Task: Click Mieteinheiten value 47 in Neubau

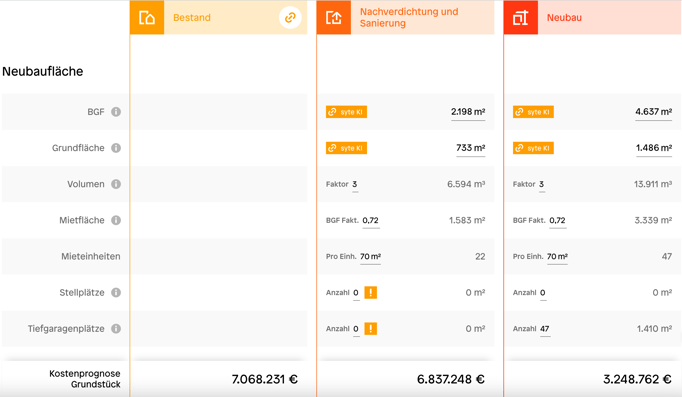Action: tap(667, 257)
